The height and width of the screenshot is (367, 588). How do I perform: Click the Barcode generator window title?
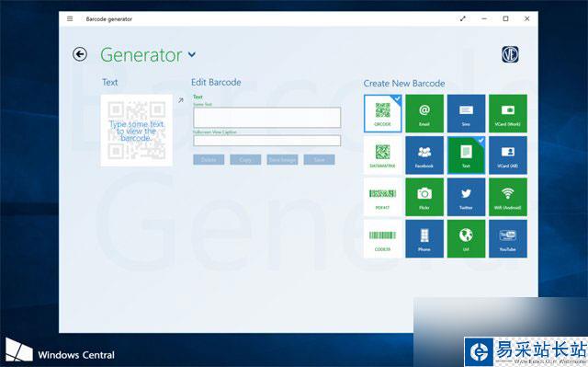108,19
